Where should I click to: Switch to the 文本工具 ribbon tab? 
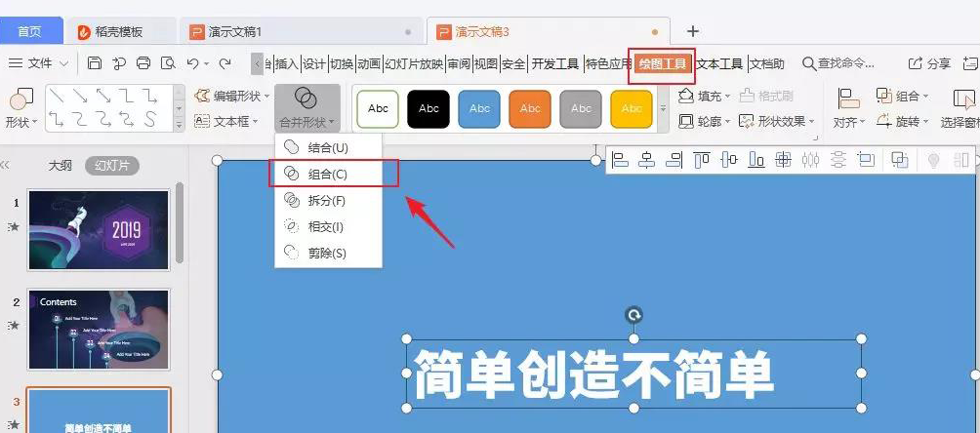[x=720, y=63]
